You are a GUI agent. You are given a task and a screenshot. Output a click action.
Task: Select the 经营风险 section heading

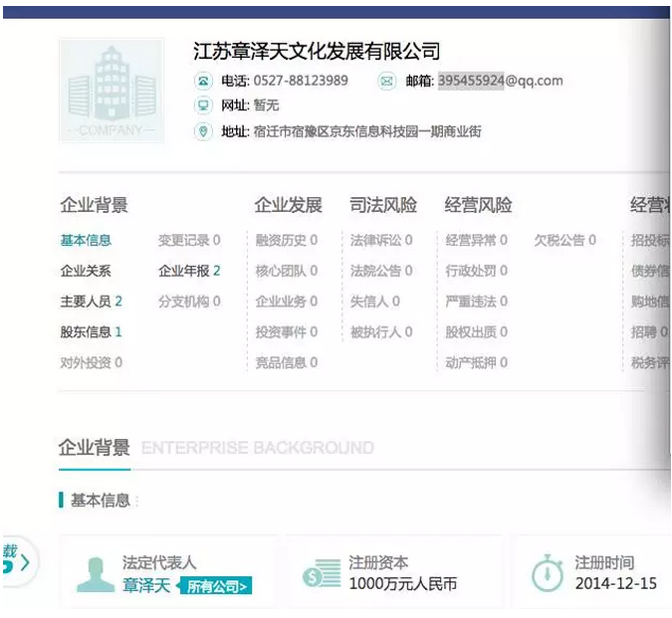pos(478,205)
